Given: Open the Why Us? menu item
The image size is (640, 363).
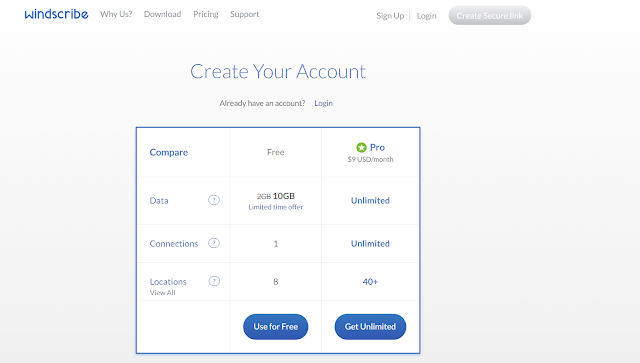Looking at the screenshot, I should point(116,14).
